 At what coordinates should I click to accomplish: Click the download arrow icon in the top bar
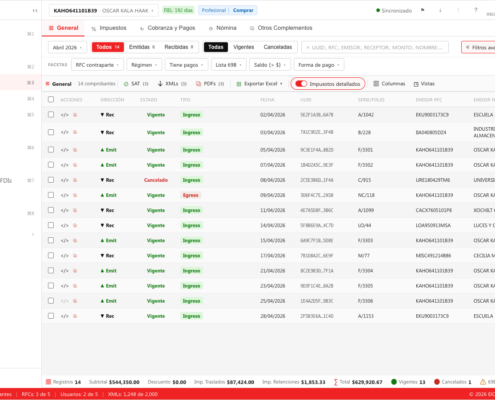click(440, 10)
